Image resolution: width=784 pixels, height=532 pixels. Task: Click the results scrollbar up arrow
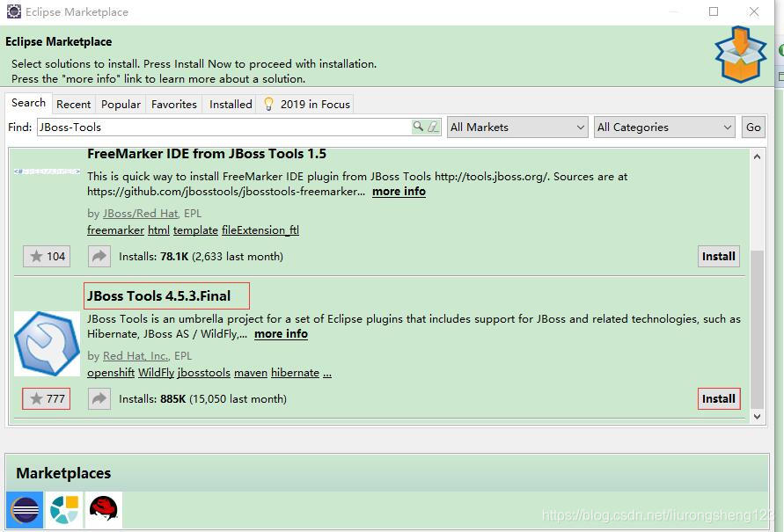click(757, 157)
